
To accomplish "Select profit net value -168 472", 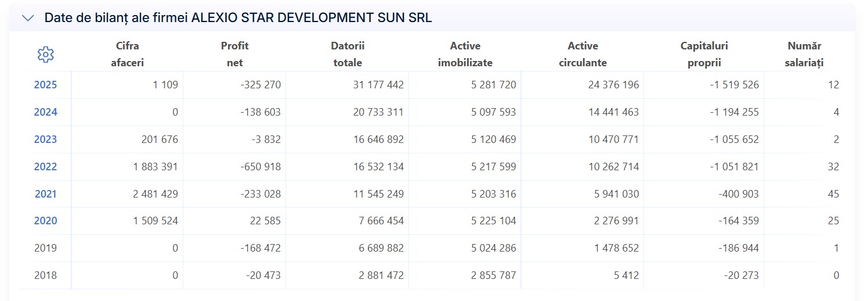I will point(260,248).
